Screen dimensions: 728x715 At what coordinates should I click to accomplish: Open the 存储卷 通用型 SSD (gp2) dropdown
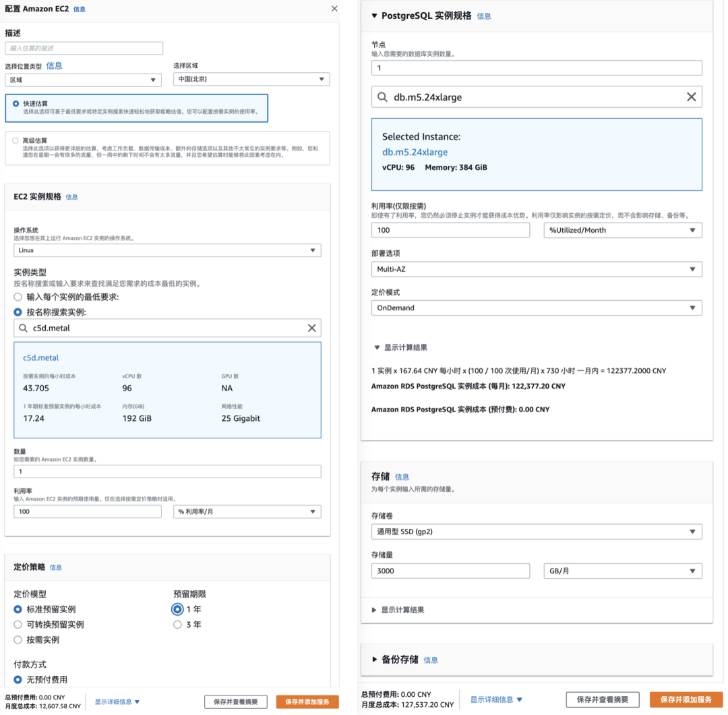[537, 532]
